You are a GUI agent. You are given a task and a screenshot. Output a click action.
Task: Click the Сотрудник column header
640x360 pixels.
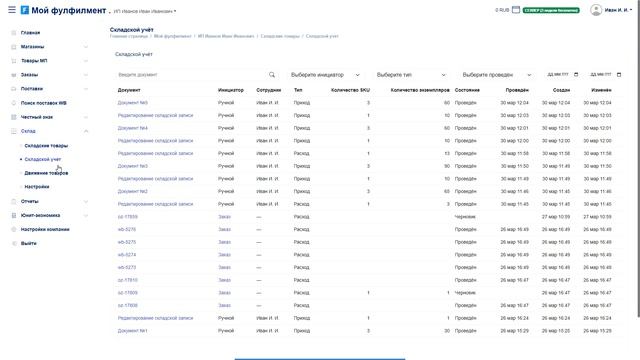coord(269,90)
